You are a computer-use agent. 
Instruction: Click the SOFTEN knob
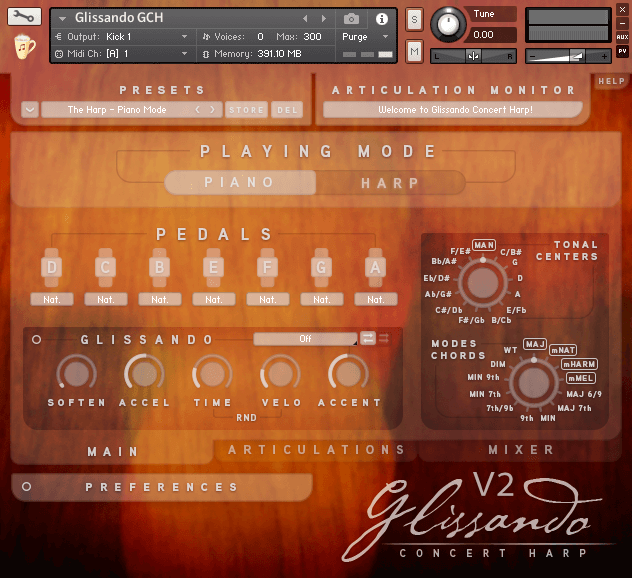click(76, 374)
